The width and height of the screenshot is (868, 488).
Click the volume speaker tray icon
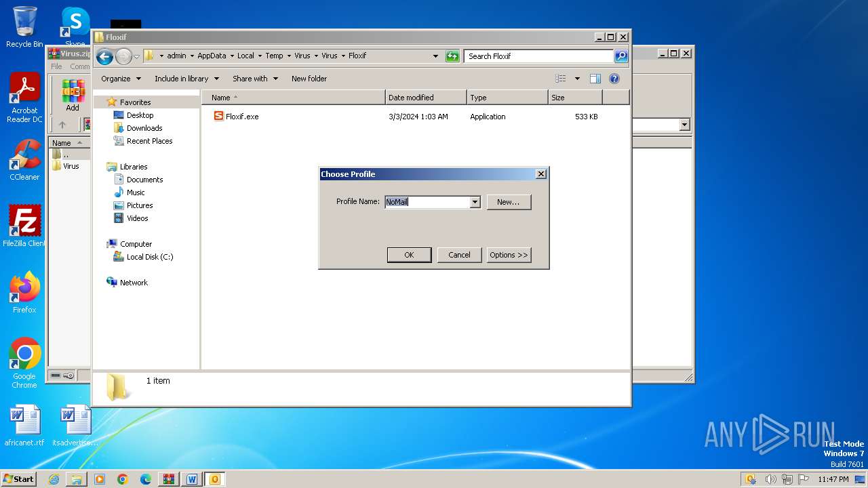[x=770, y=479]
